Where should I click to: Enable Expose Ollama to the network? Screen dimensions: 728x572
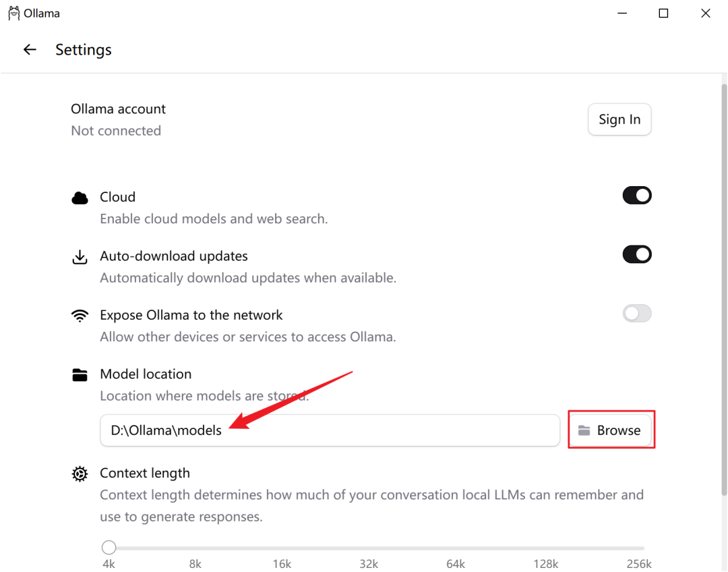(x=637, y=314)
